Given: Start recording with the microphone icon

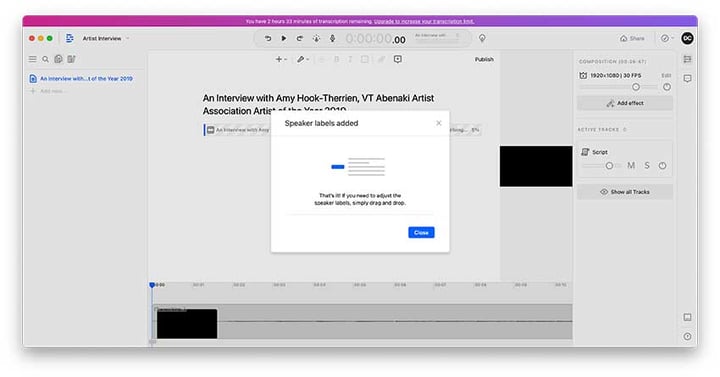Looking at the screenshot, I should point(332,39).
